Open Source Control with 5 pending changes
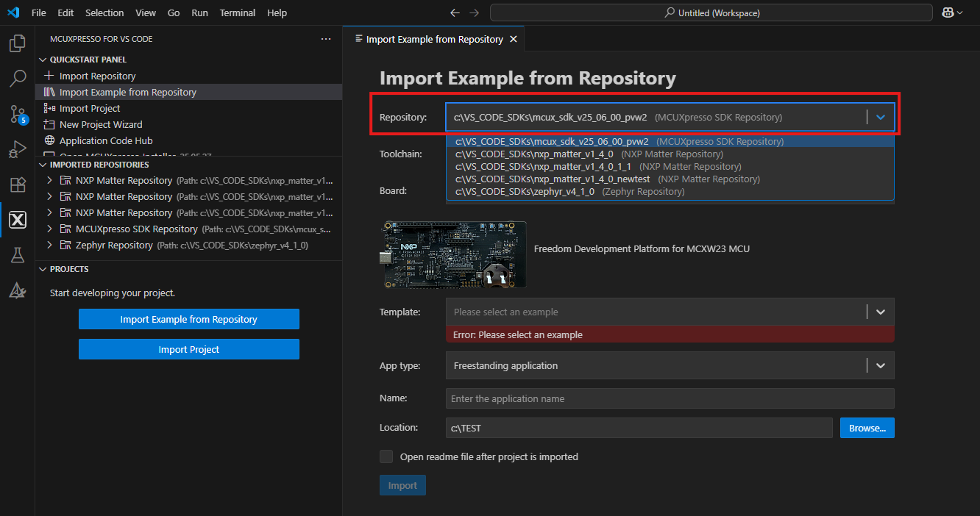 [18, 114]
